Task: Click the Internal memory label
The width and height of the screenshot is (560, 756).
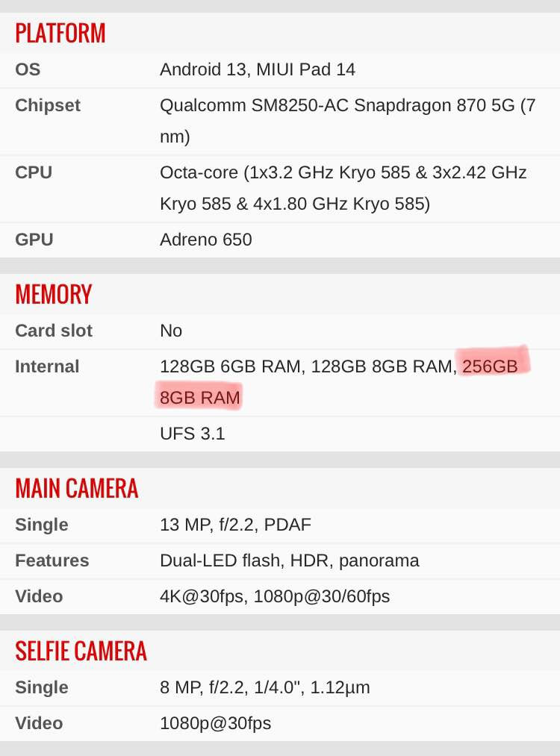Action: (x=47, y=366)
